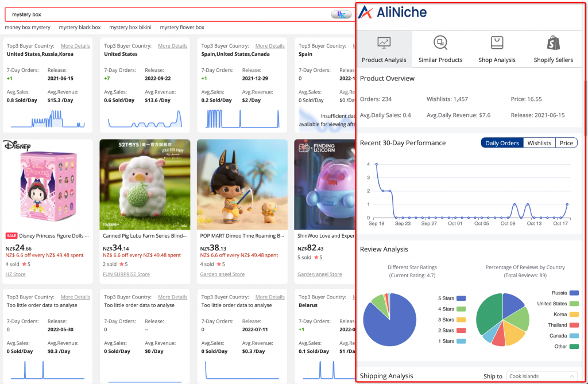This screenshot has height=384, width=588.
Task: Click the sparkline on the United States,Russia,Korea card
Action: point(48,119)
